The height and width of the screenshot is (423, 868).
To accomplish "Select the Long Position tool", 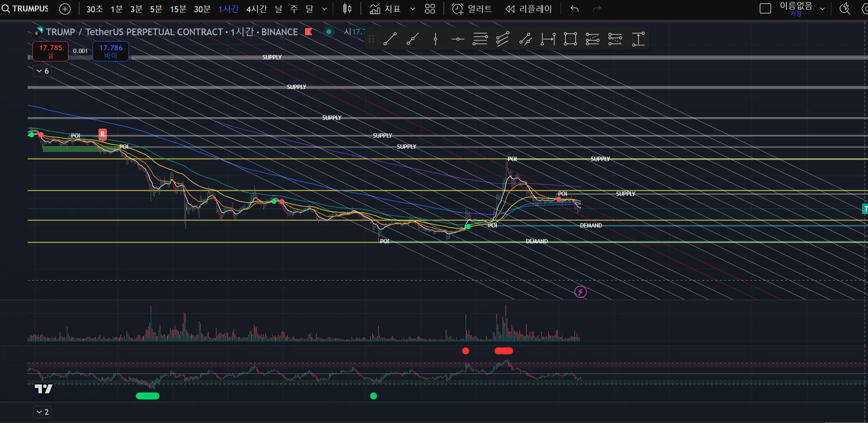I will coord(593,39).
